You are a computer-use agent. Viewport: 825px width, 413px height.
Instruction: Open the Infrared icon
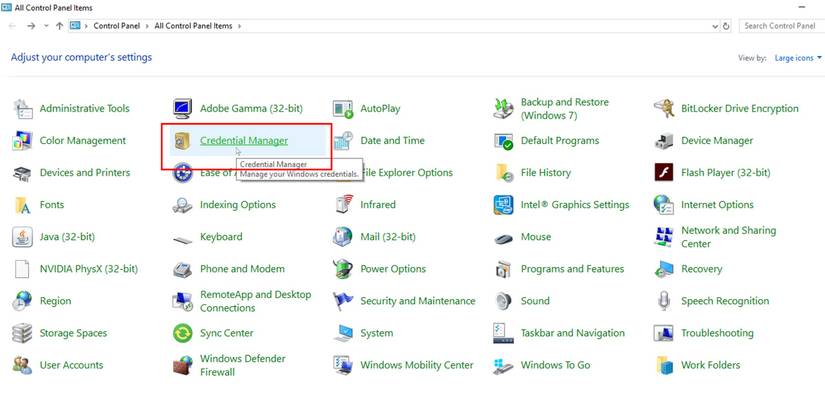click(x=343, y=205)
